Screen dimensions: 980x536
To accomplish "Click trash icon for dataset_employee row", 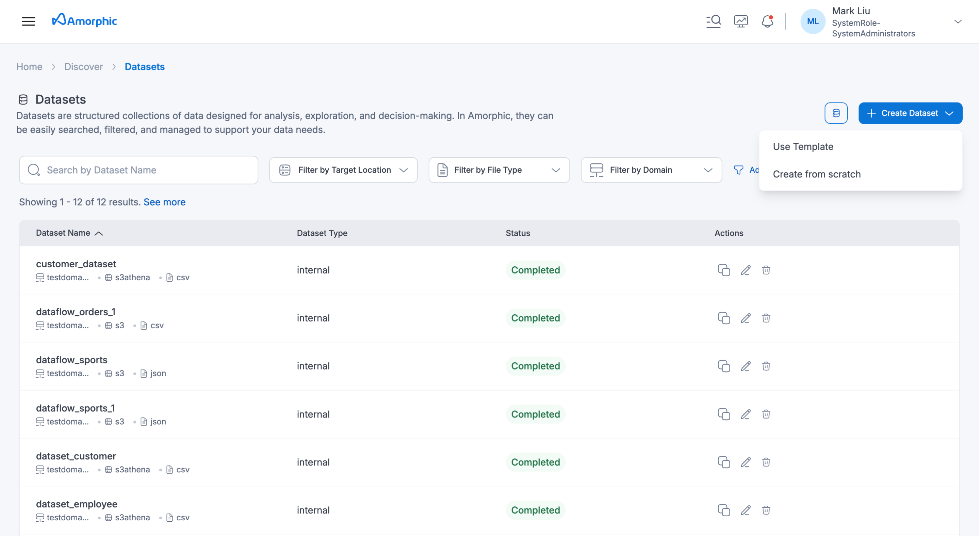I will pyautogui.click(x=766, y=510).
